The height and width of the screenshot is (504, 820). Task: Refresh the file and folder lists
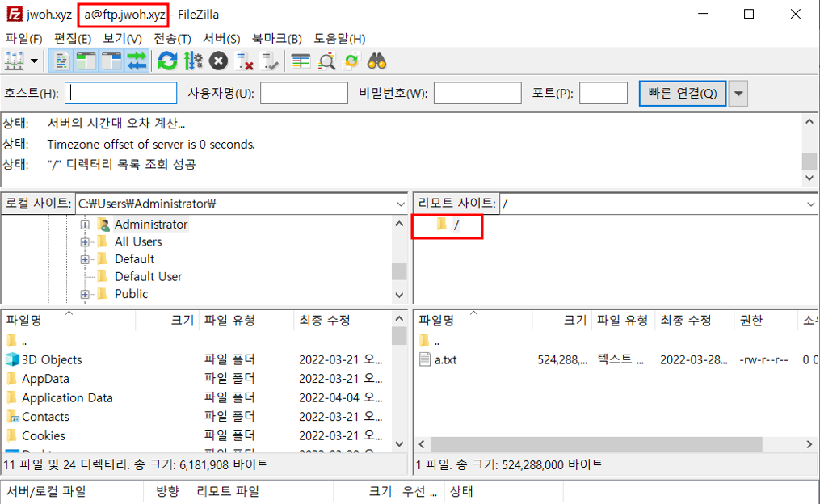pyautogui.click(x=167, y=61)
